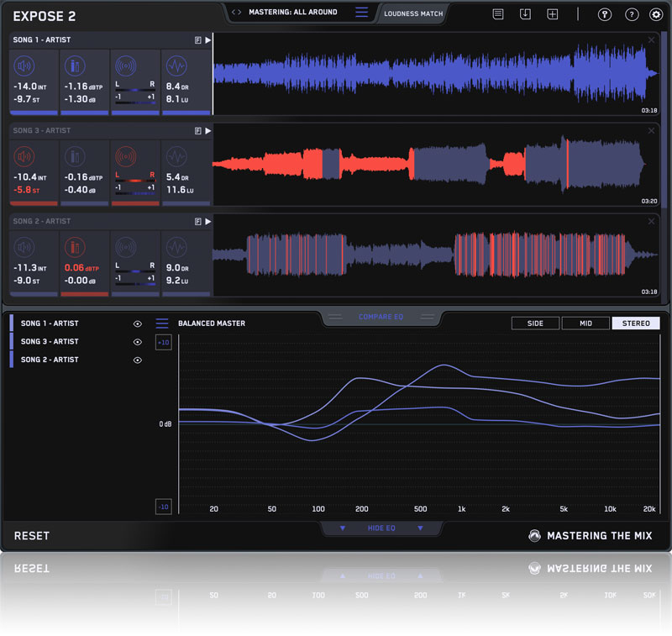Toggle visibility of Song 1 EQ curve
Viewport: 672px width, 636px height.
pos(137,323)
